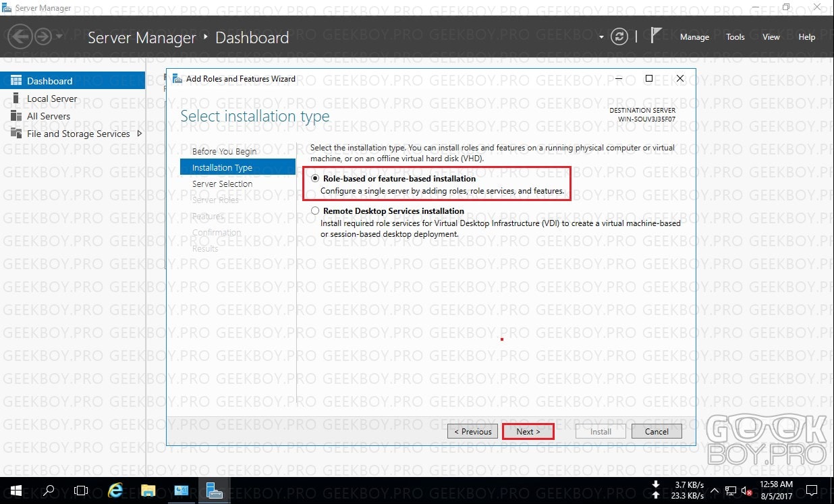Image resolution: width=834 pixels, height=504 pixels.
Task: Open navigation history dropdown arrow
Action: 59,36
